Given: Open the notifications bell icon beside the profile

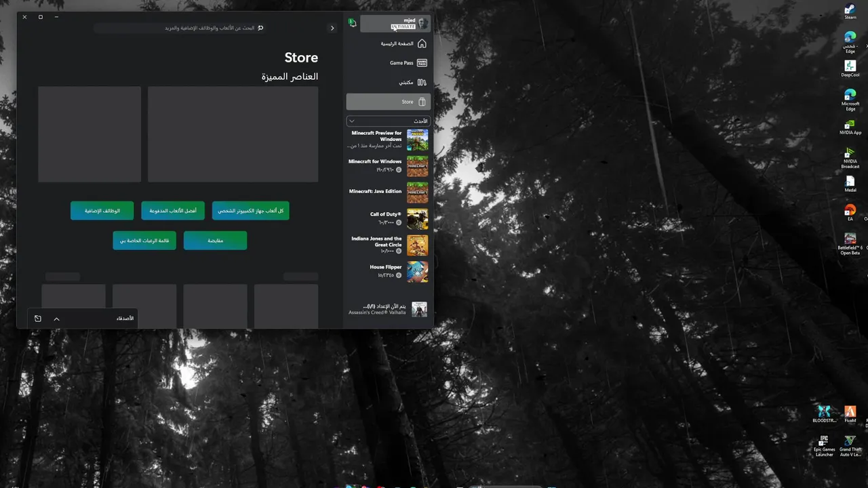Looking at the screenshot, I should point(352,23).
